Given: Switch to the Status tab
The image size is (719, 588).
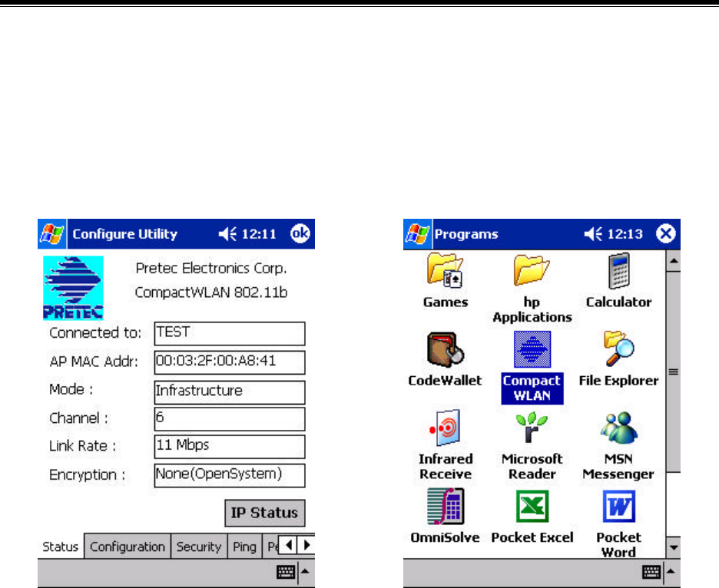Looking at the screenshot, I should (x=60, y=547).
